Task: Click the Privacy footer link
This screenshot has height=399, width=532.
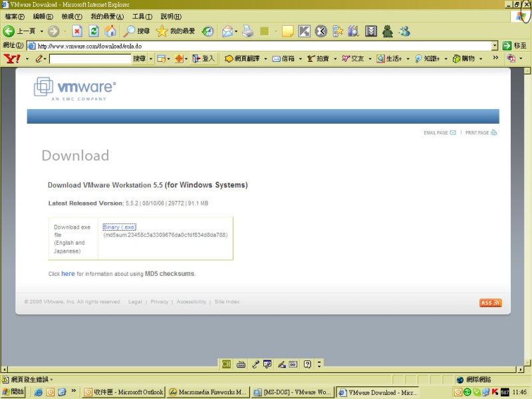Action: pyautogui.click(x=160, y=302)
